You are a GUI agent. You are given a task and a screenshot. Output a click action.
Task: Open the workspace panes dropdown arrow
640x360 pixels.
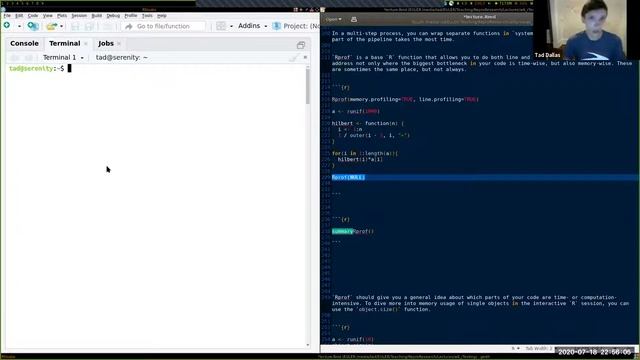(x=231, y=27)
